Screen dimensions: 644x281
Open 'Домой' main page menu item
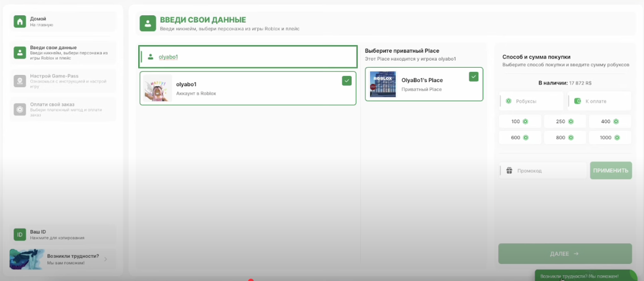pyautogui.click(x=63, y=22)
